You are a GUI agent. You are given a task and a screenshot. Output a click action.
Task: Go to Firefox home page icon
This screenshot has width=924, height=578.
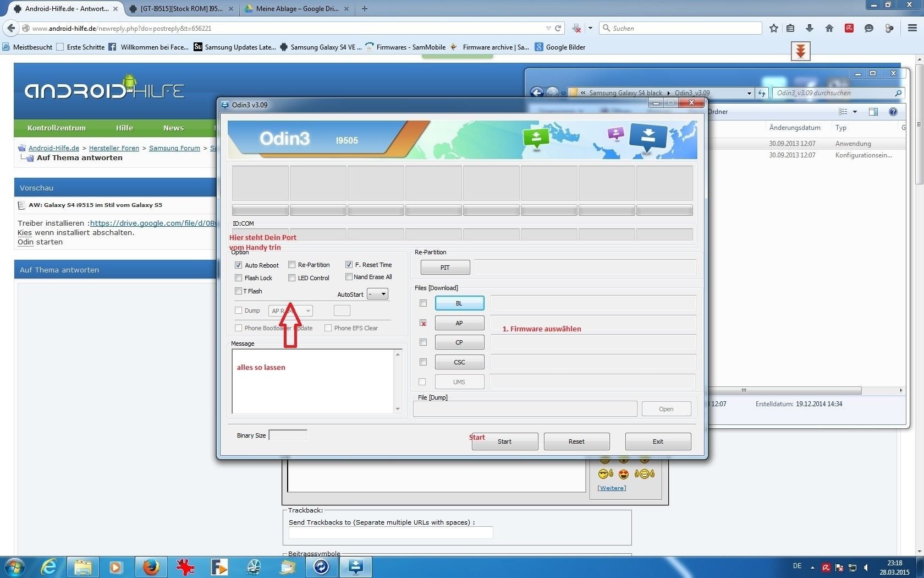point(829,28)
